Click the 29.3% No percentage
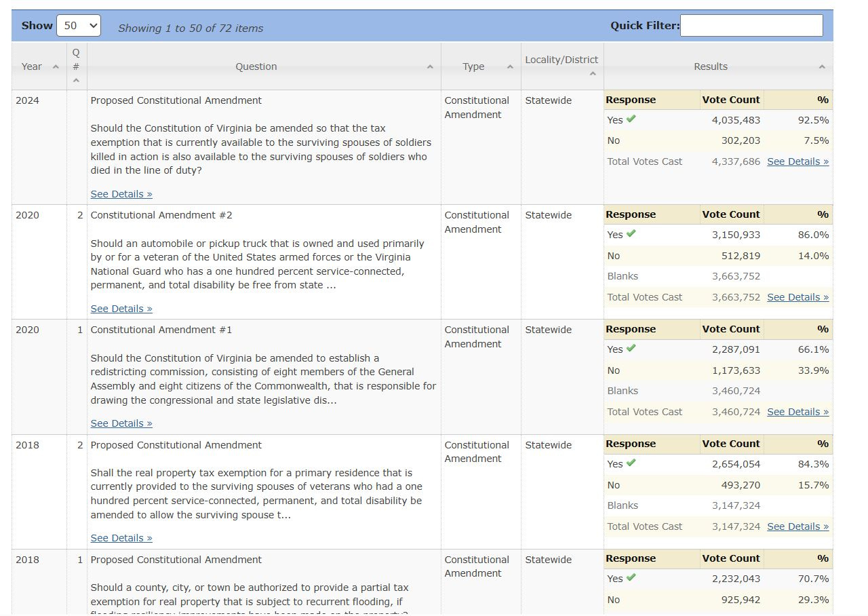 [x=814, y=600]
